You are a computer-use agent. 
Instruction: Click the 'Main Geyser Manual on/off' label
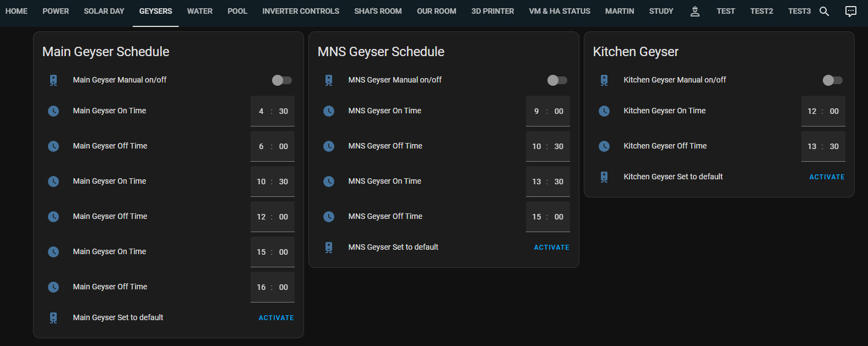[x=120, y=80]
